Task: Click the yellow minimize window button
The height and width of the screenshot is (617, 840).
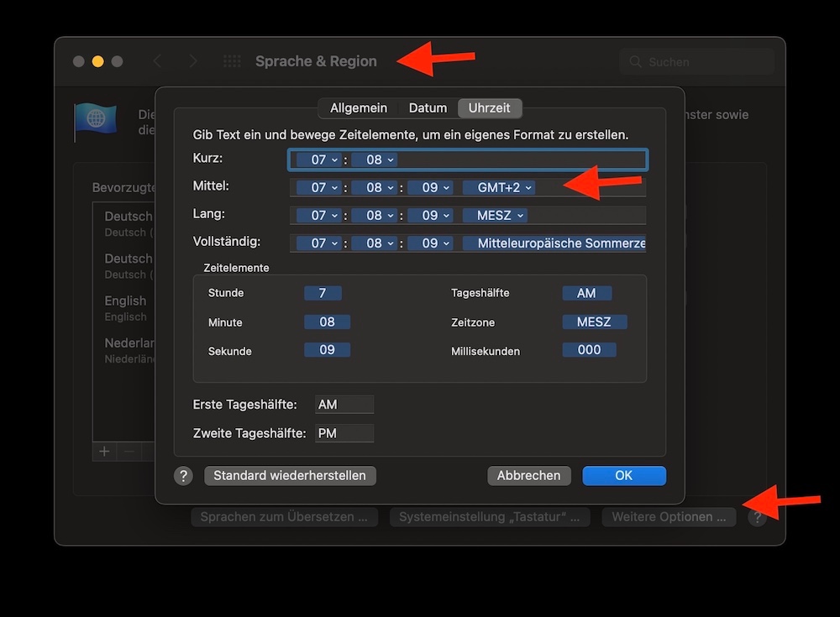Action: coord(97,61)
